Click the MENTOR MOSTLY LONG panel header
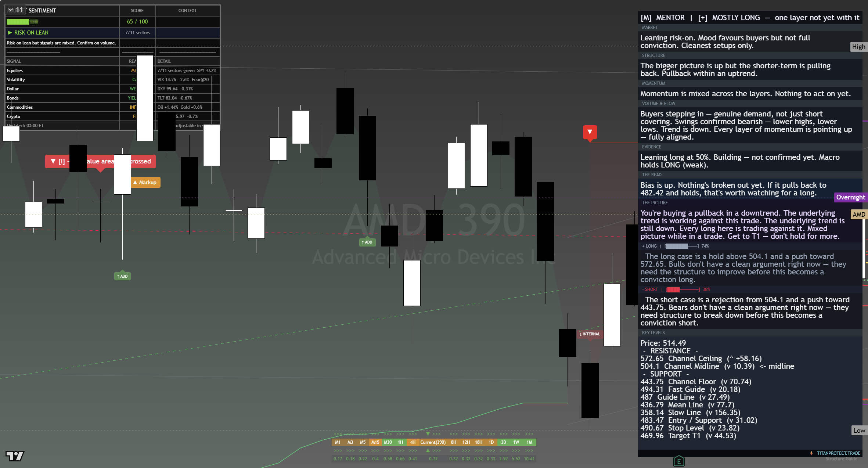868x468 pixels. [750, 18]
